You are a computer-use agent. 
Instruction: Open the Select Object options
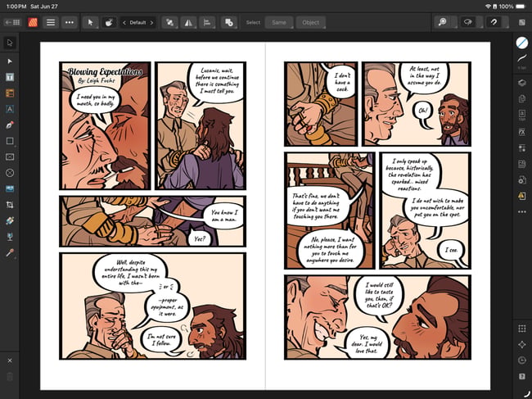(310, 22)
